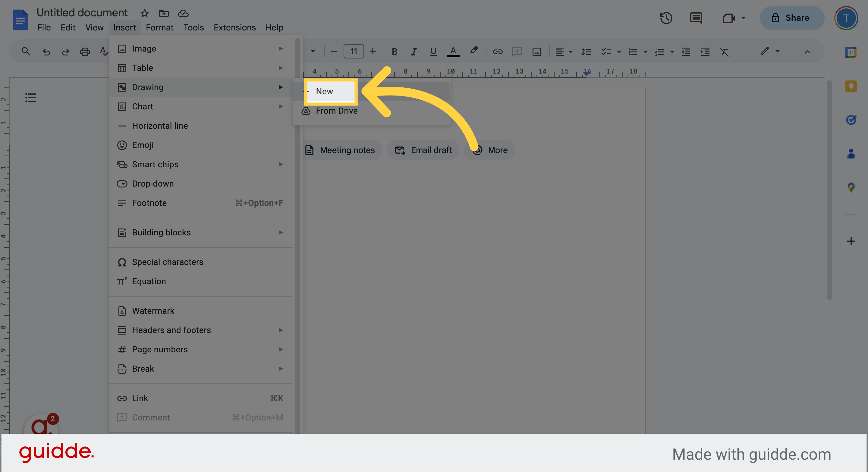Star the Untitled document
868x472 pixels.
pos(145,13)
